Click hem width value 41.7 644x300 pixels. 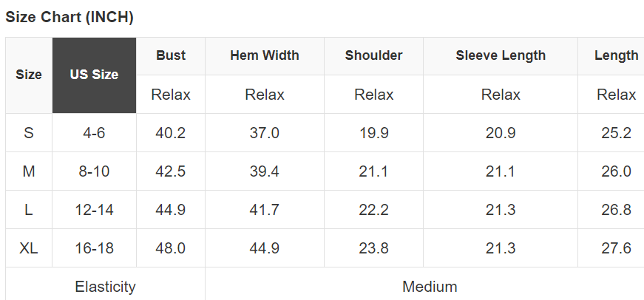click(x=264, y=210)
